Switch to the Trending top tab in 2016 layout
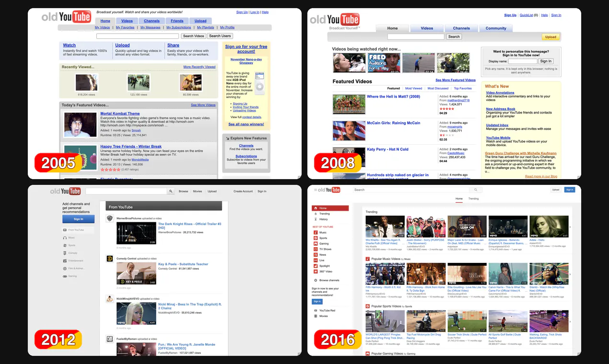 (x=473, y=198)
